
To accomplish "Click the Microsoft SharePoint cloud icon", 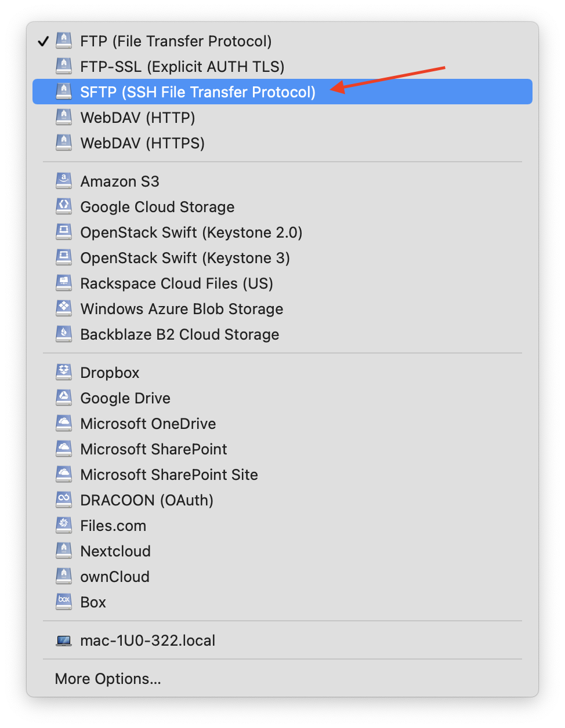I will 64,449.
